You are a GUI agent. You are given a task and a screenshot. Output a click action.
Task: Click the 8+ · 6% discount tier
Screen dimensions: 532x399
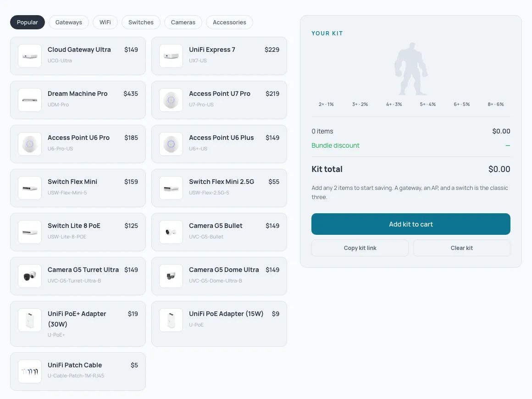coord(496,105)
